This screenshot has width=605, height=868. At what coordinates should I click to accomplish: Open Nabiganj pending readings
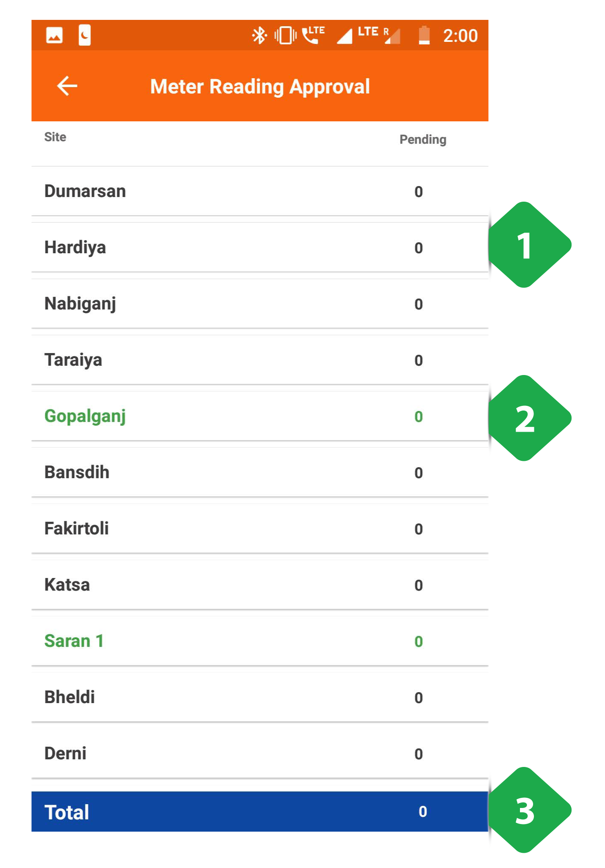(260, 304)
